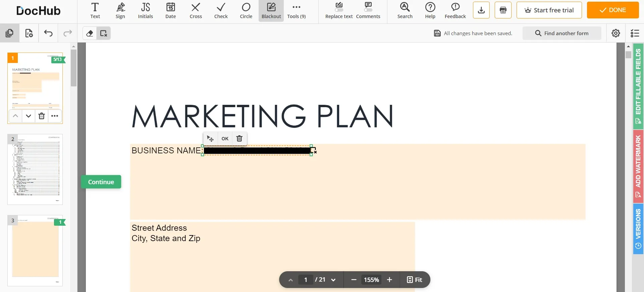Print the document
The height and width of the screenshot is (292, 644).
503,10
